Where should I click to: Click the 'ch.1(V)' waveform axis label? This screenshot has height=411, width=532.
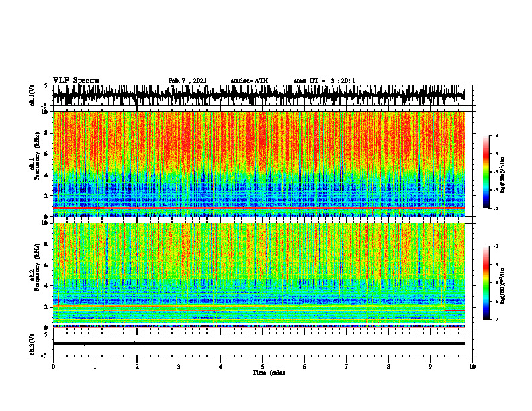point(32,95)
